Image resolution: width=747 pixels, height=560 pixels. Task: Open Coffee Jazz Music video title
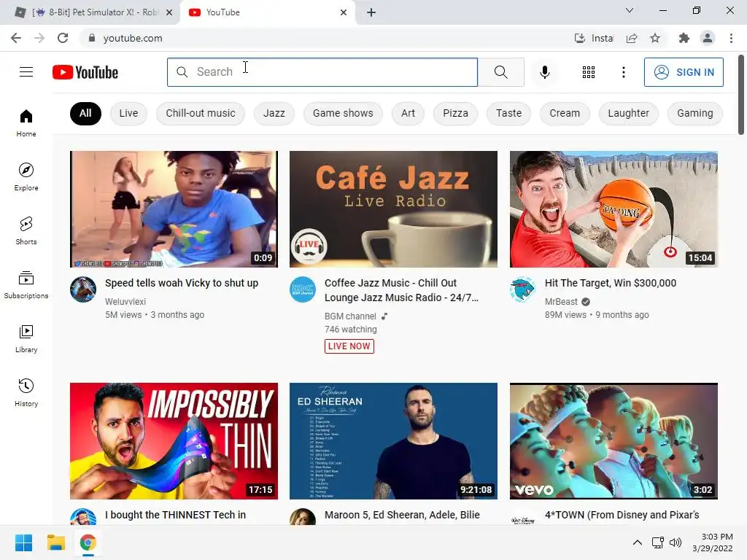401,290
